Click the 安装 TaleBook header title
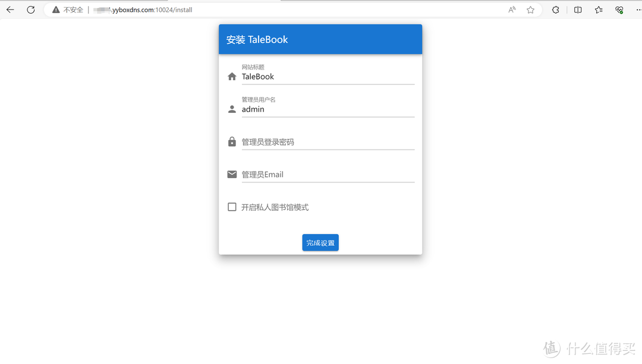Screen dimensions: 642x364 point(257,40)
